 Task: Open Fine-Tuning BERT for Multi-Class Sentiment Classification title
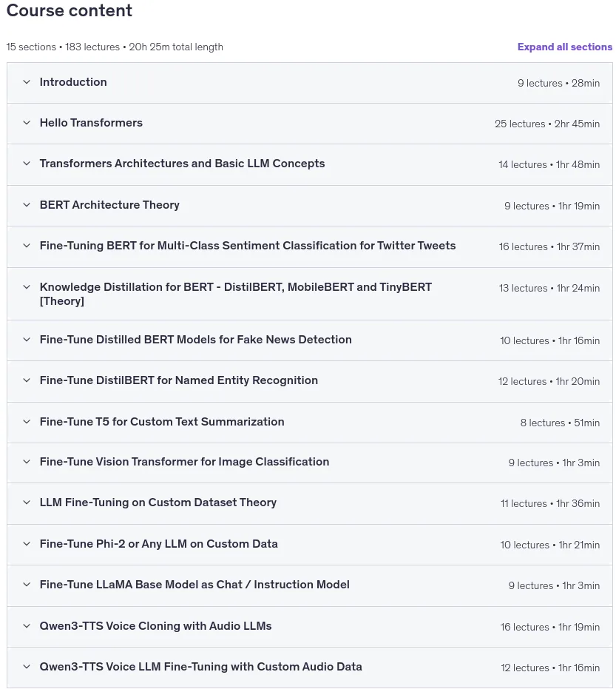click(248, 246)
